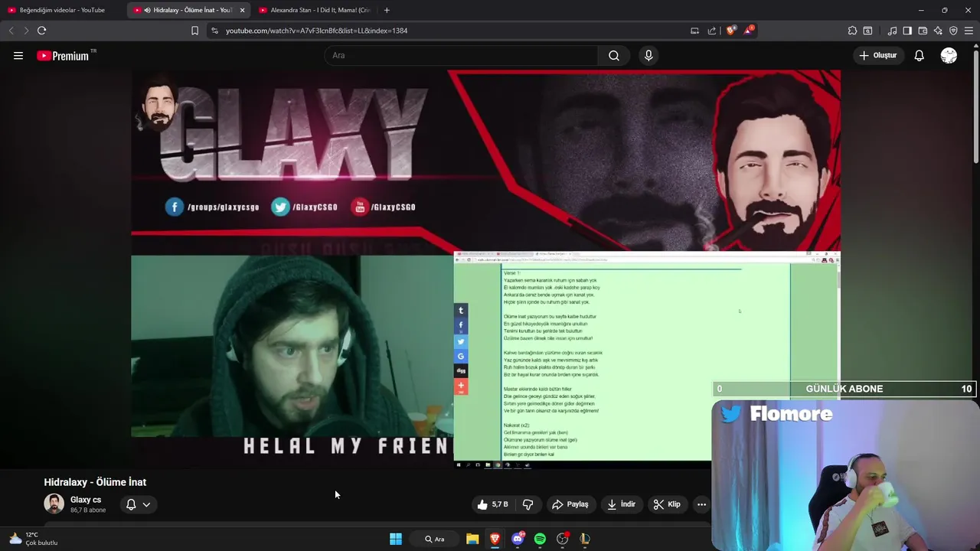Switch to Alexandra Stan tab
Screen dimensions: 980x551
(x=314, y=10)
